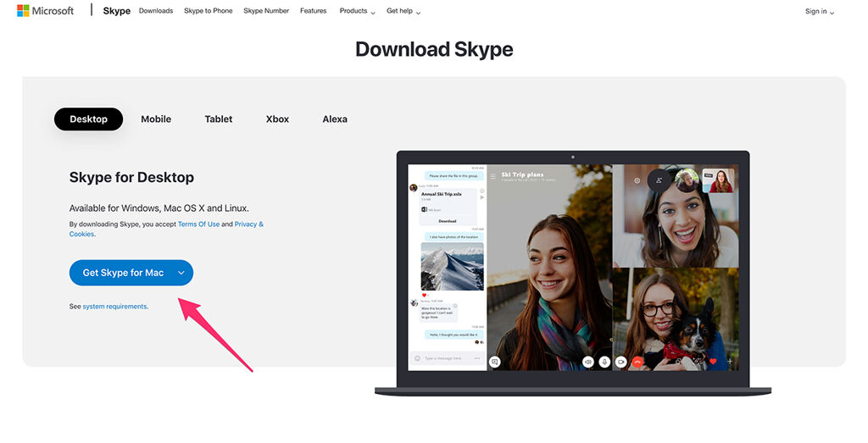
Task: Click 'Available for Windows, Mac OS X and Linux' text
Action: [159, 208]
